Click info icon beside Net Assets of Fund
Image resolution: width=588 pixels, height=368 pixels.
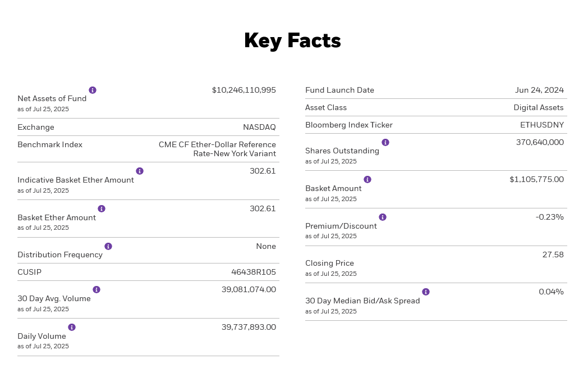(x=93, y=90)
